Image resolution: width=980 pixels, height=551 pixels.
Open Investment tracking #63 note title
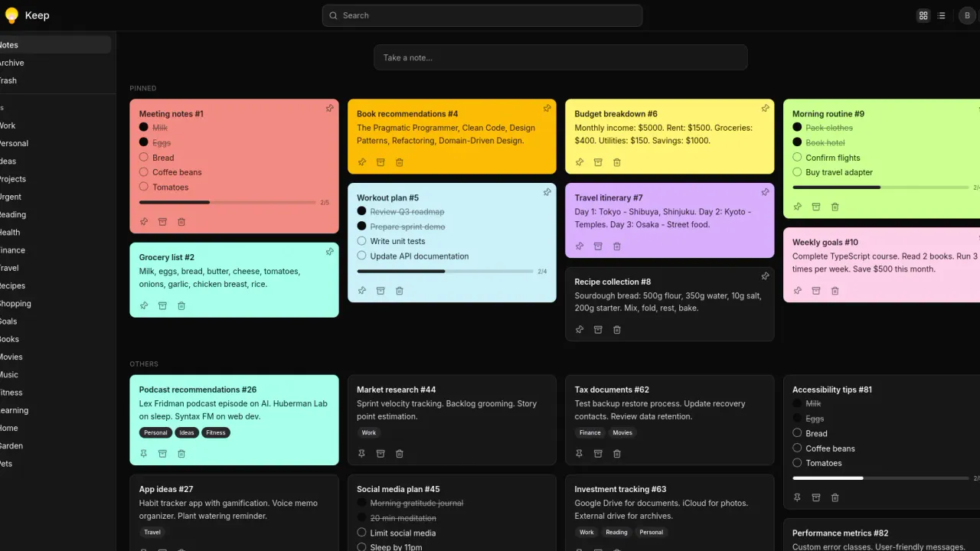(x=621, y=489)
